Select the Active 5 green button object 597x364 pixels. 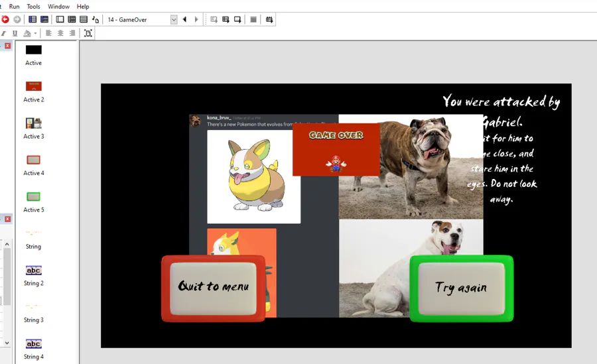[x=34, y=196]
